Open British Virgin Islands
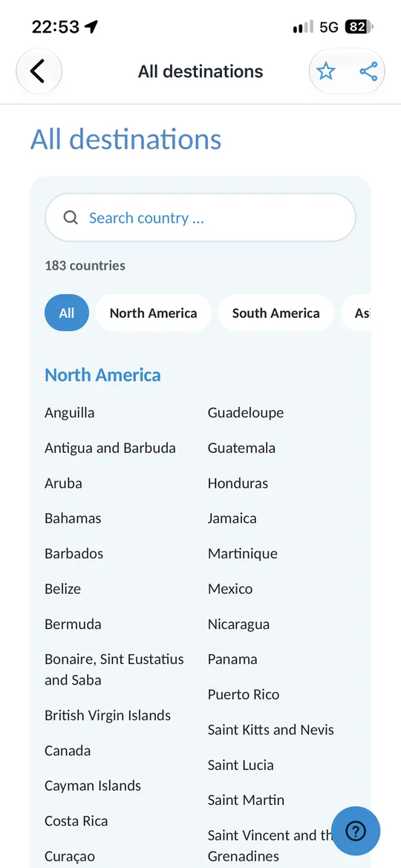The image size is (401, 868). pyautogui.click(x=108, y=715)
